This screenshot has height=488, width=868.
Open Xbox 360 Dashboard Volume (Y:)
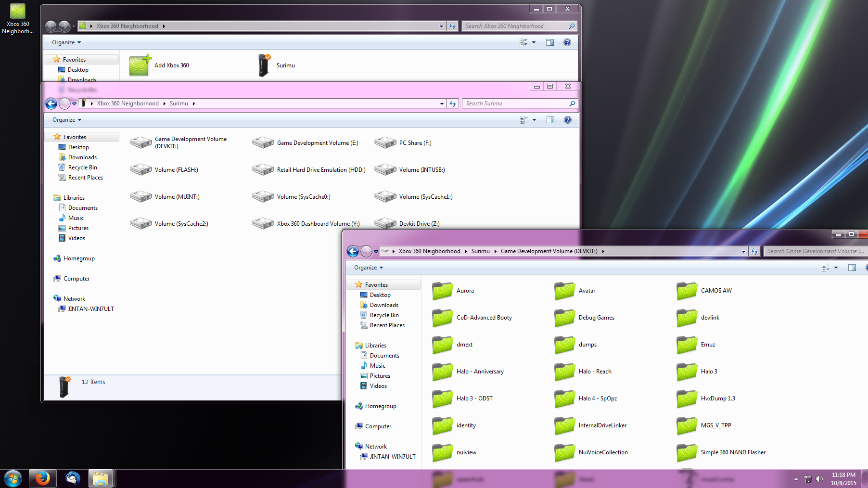(x=306, y=223)
